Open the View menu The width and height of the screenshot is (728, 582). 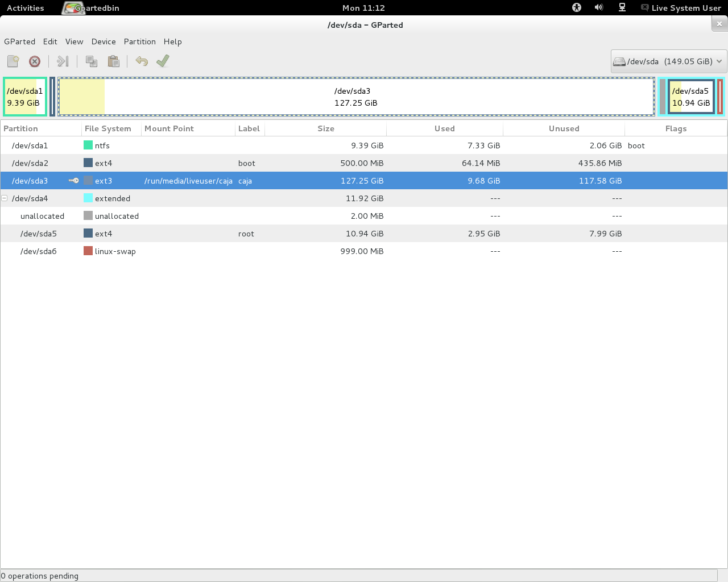click(x=75, y=41)
